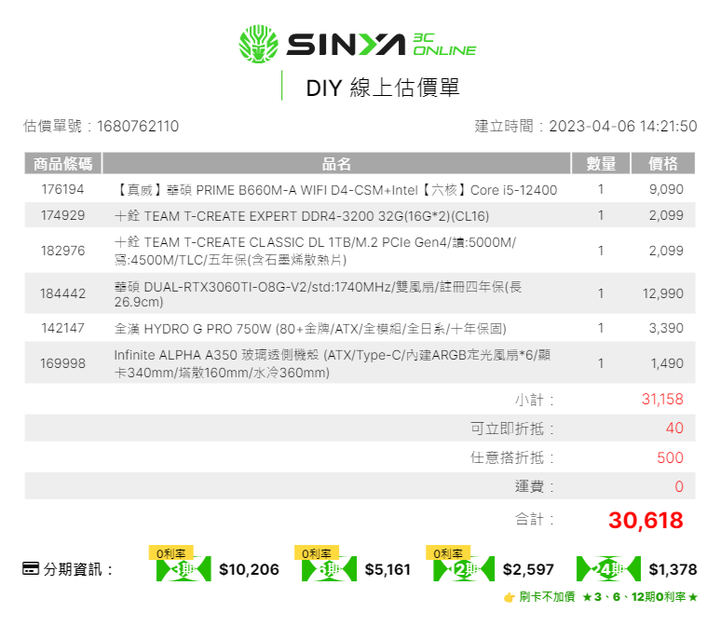
Task: Click quantity 1 in the RTX3060TI row
Action: 601,293
